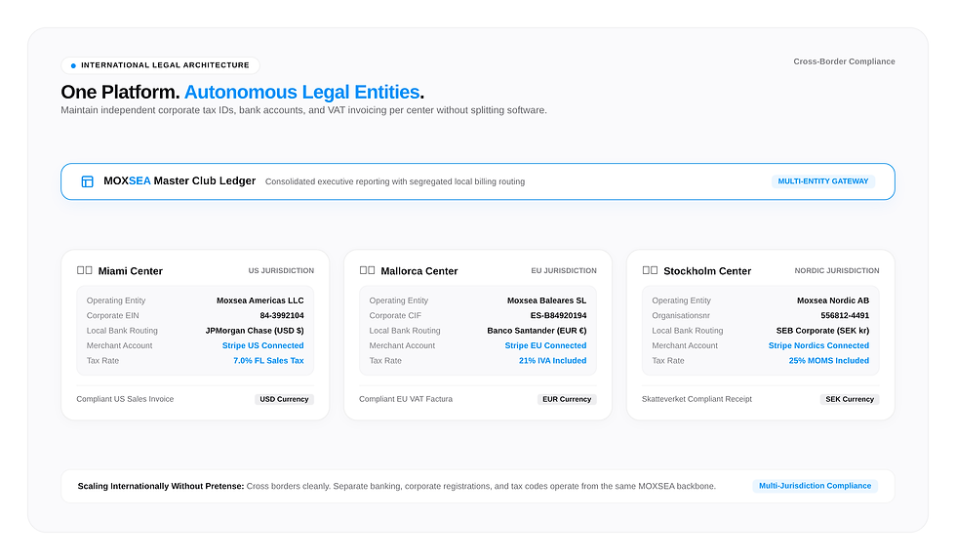
Task: Open the Stripe US Connected link
Action: pos(262,345)
